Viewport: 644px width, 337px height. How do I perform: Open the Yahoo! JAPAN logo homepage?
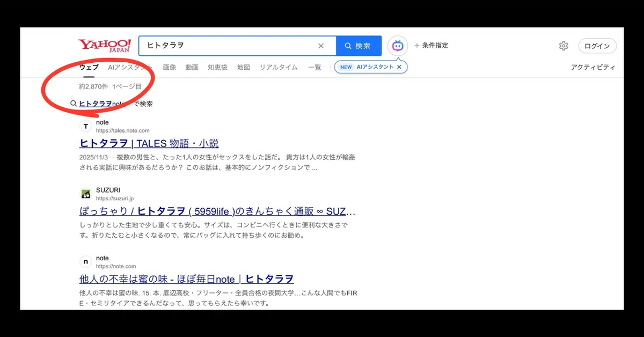point(105,45)
